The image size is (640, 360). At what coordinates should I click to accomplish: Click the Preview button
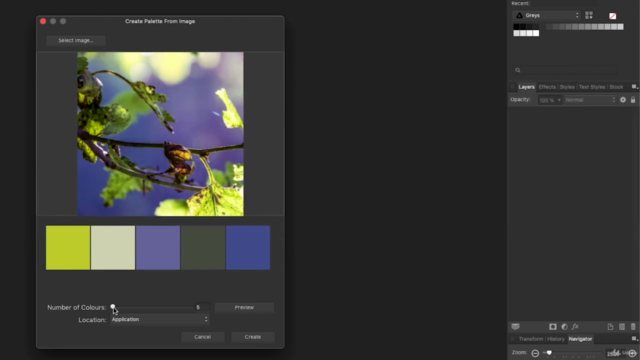point(244,307)
